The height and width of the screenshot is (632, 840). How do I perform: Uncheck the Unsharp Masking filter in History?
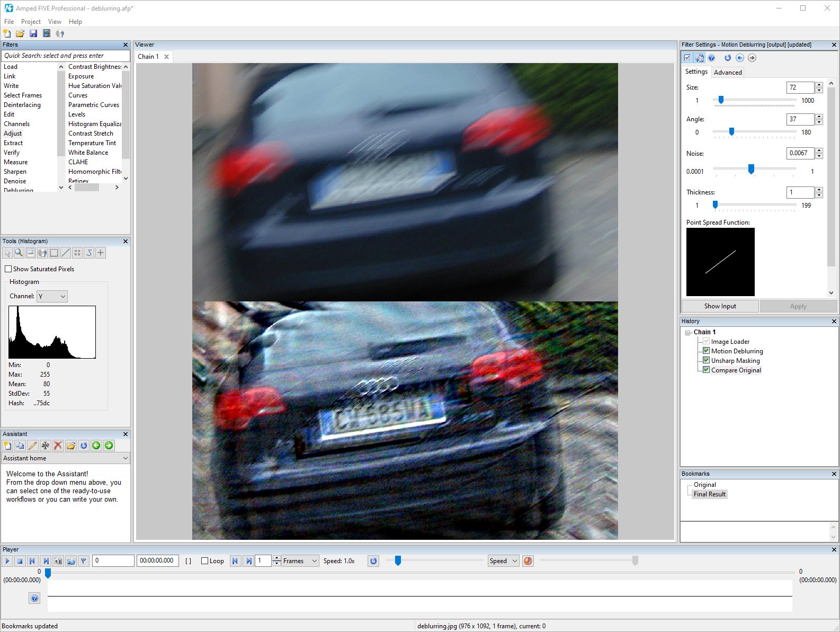tap(706, 360)
